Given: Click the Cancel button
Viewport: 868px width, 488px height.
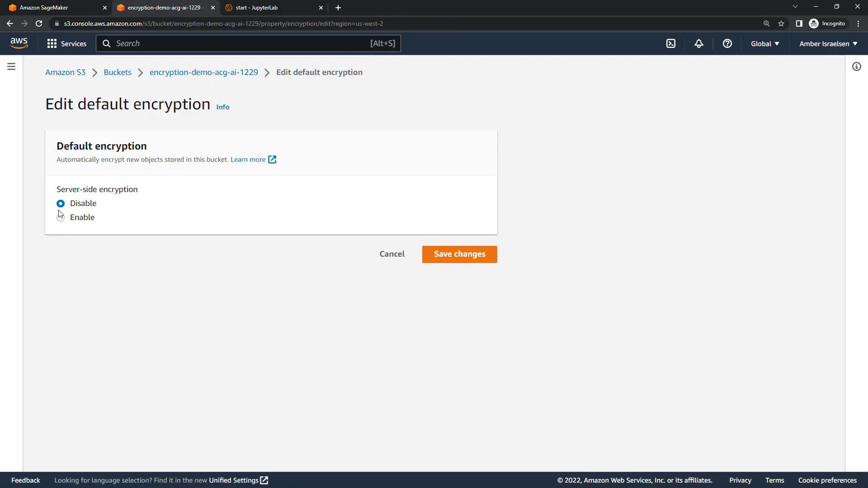Looking at the screenshot, I should coord(392,254).
